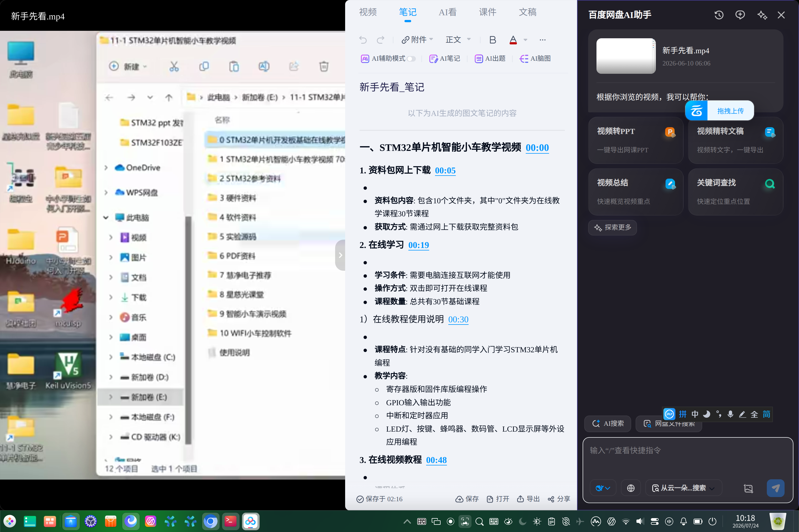Switch to the 视频 tab
The height and width of the screenshot is (532, 799).
[368, 12]
